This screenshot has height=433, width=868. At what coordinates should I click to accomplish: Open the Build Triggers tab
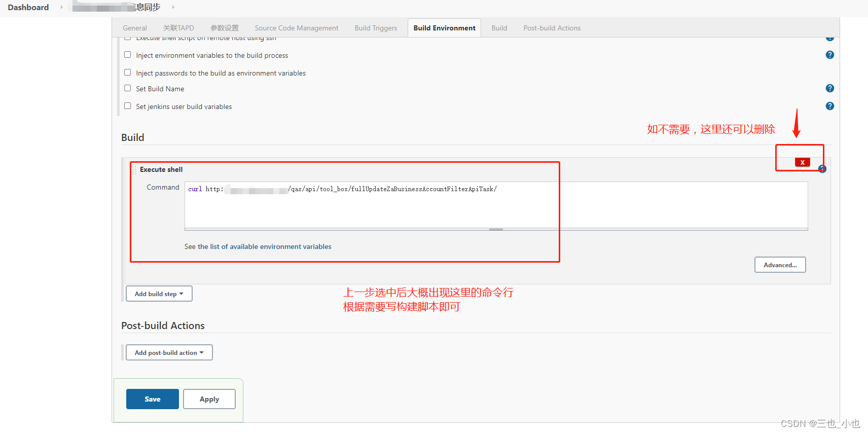pyautogui.click(x=376, y=28)
